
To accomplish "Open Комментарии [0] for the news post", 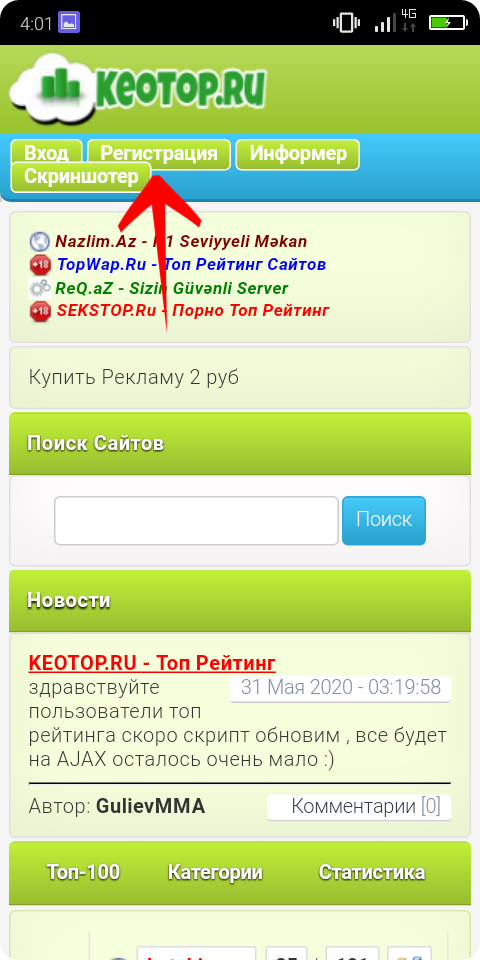I will (359, 806).
